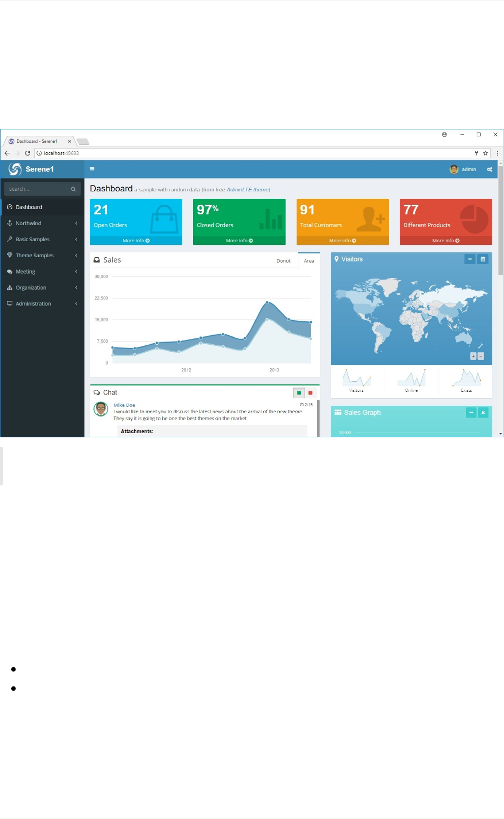Viewport: 504px width, 819px height.
Task: Expand the Administration sidebar section
Action: pos(42,304)
